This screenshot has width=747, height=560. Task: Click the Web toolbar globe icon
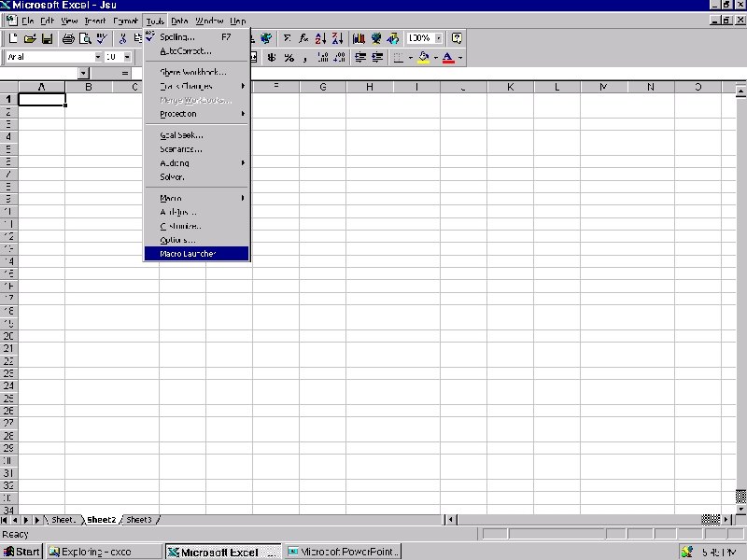tap(266, 38)
